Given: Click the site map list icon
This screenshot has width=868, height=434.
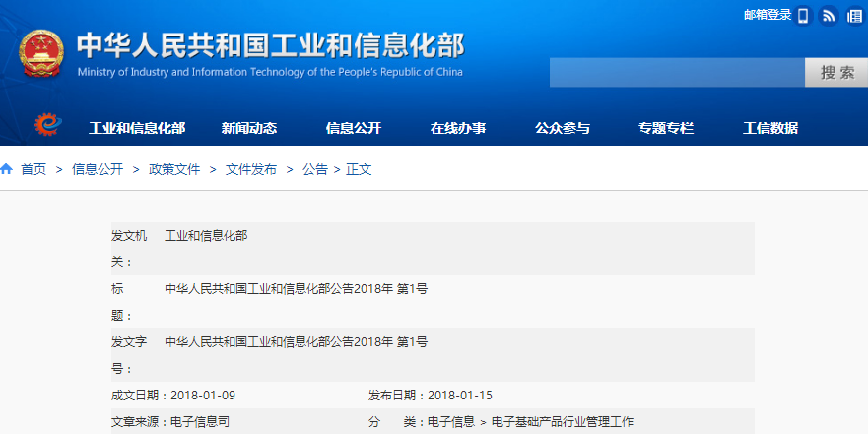Looking at the screenshot, I should point(853,15).
